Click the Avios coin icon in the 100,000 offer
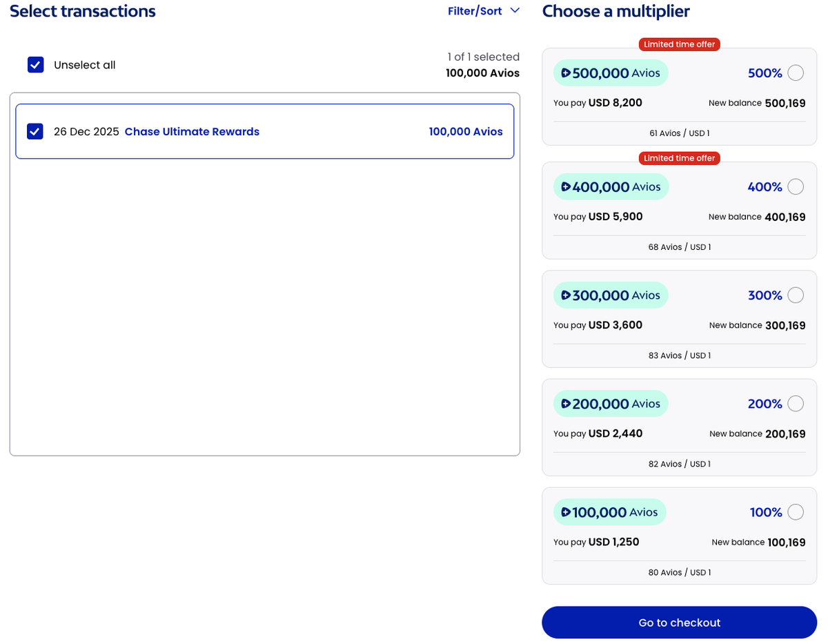 (566, 511)
